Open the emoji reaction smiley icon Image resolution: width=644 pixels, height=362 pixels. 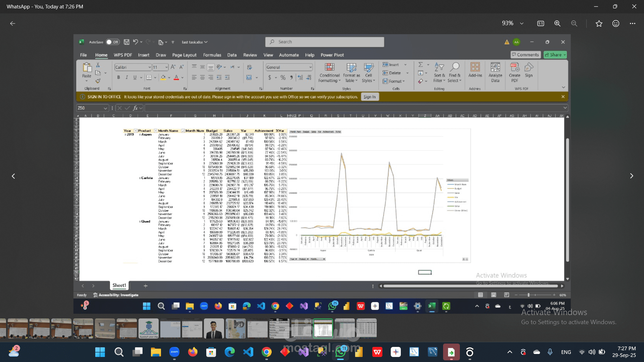(x=615, y=23)
